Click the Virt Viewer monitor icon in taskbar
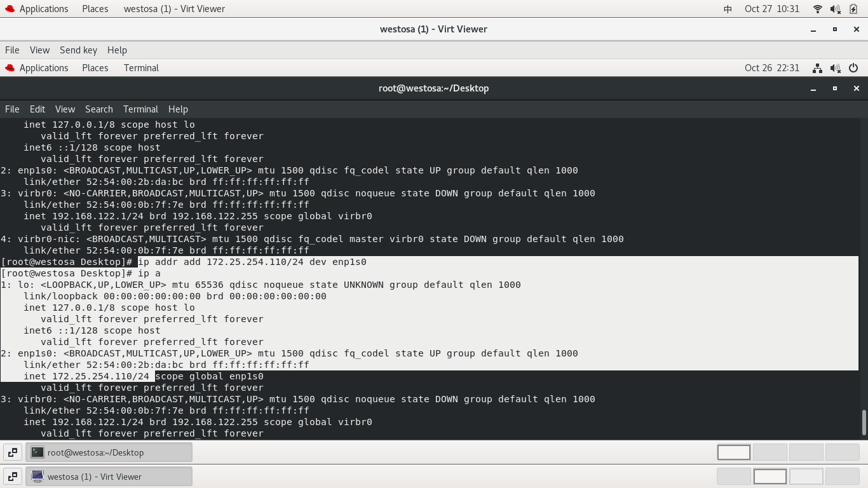The height and width of the screenshot is (488, 868). tap(38, 476)
